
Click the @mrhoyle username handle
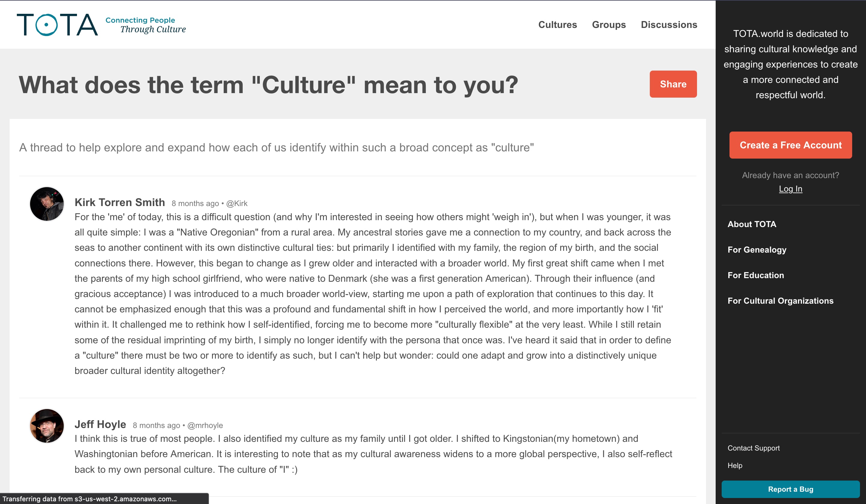(x=205, y=425)
